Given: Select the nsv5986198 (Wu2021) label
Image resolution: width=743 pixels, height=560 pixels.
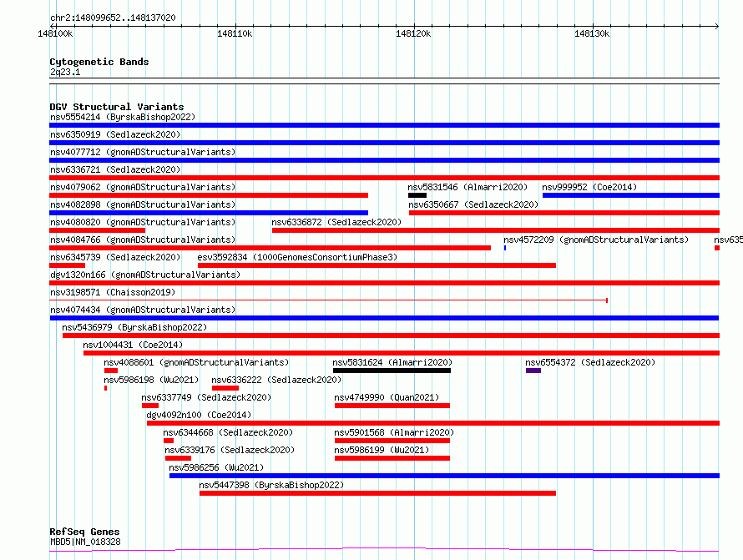Looking at the screenshot, I should (x=151, y=380).
